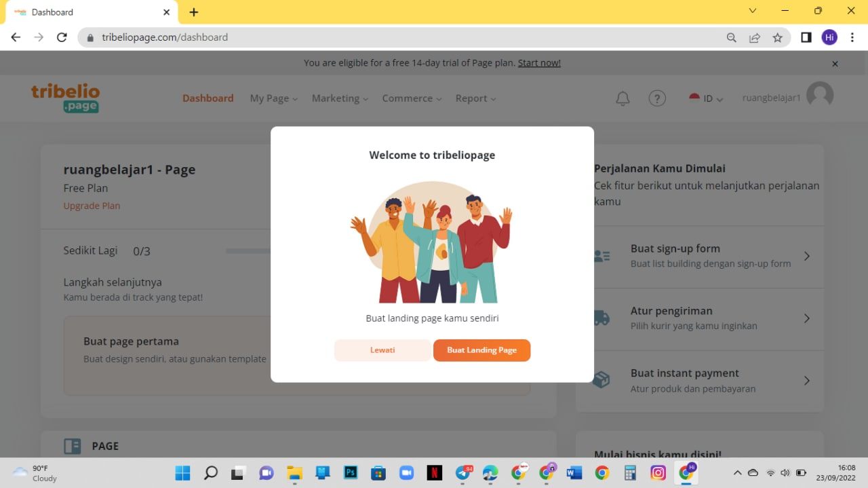
Task: Open the notifications bell
Action: click(623, 98)
